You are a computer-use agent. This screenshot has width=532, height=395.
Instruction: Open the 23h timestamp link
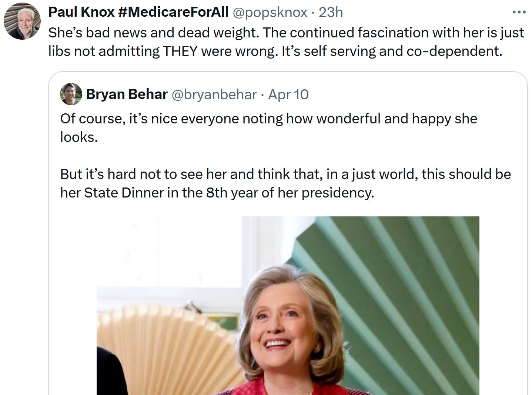331,13
